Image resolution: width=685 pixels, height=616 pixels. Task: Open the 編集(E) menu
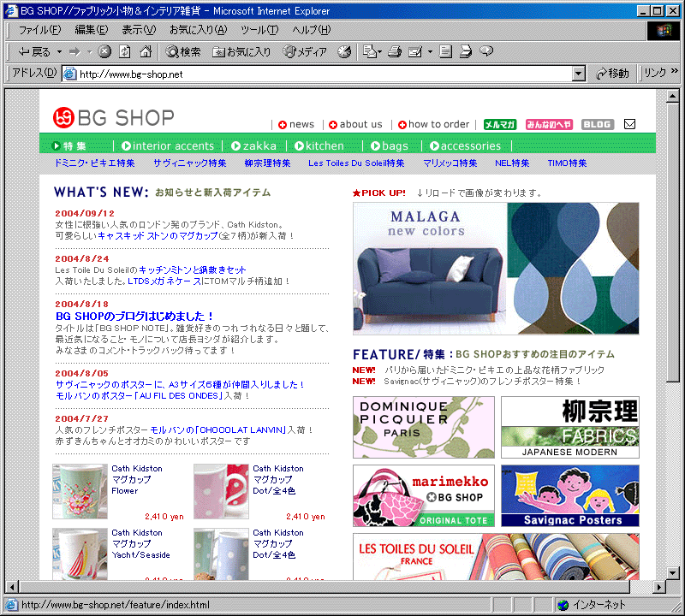tap(92, 30)
